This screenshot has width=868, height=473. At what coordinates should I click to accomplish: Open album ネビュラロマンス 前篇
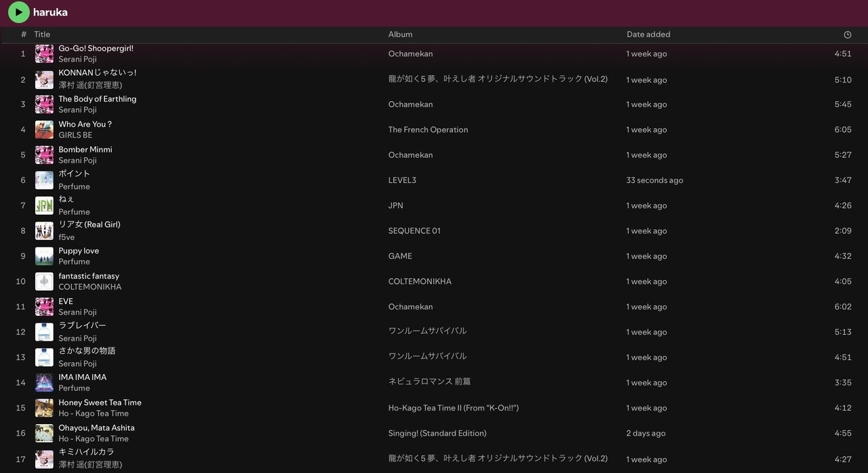pyautogui.click(x=429, y=382)
